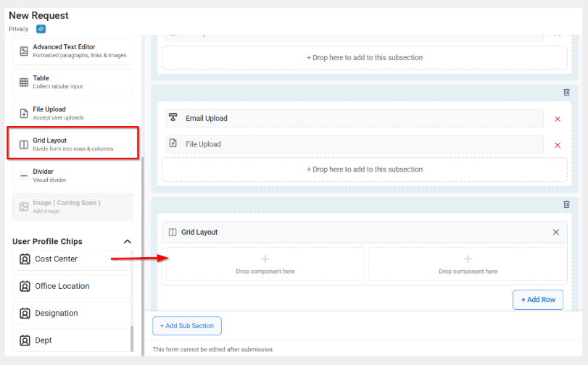This screenshot has height=365, width=588.
Task: Remove the Email Upload field
Action: [558, 119]
